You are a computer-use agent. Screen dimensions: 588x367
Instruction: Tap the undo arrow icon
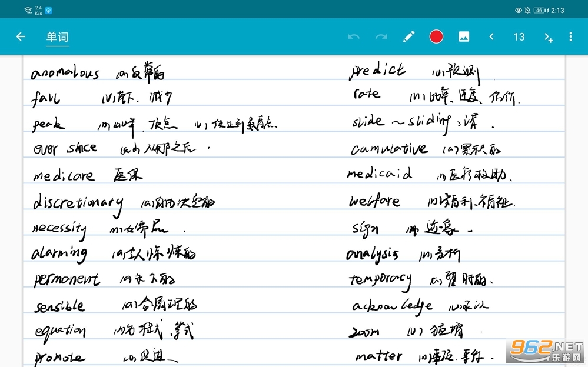pyautogui.click(x=354, y=36)
